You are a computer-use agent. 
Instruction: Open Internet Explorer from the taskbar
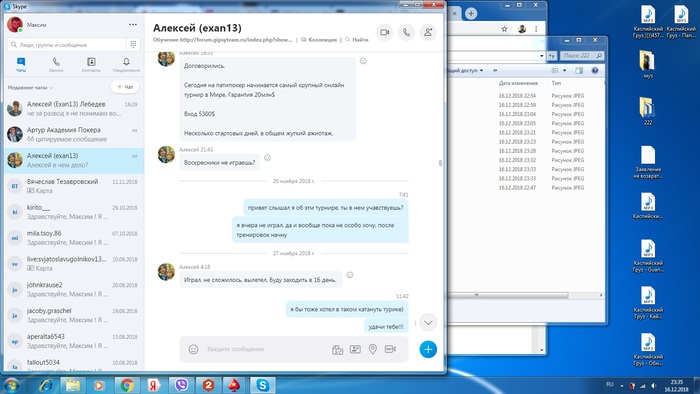(46, 385)
